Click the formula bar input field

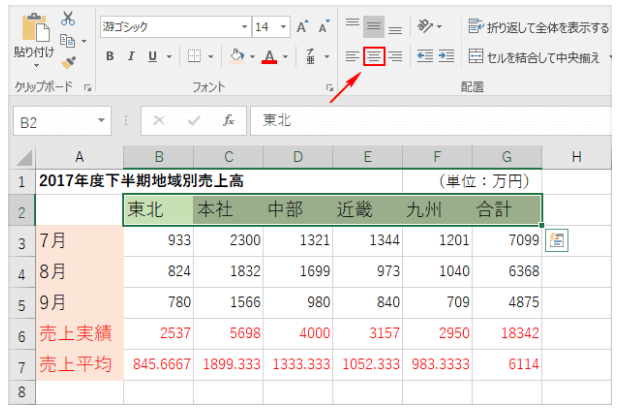430,120
